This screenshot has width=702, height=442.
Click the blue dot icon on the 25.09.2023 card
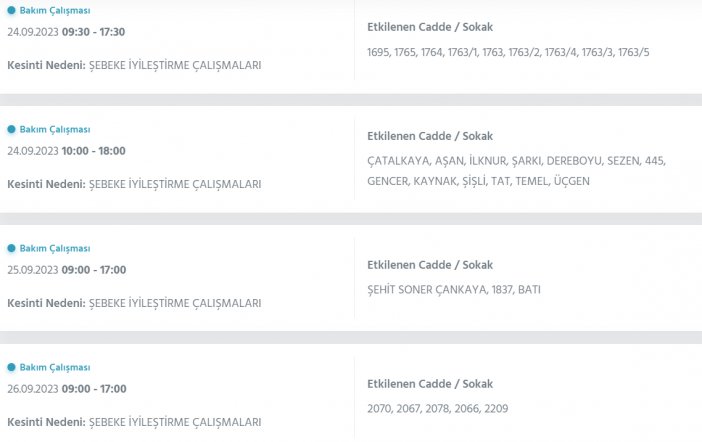pyautogui.click(x=12, y=249)
